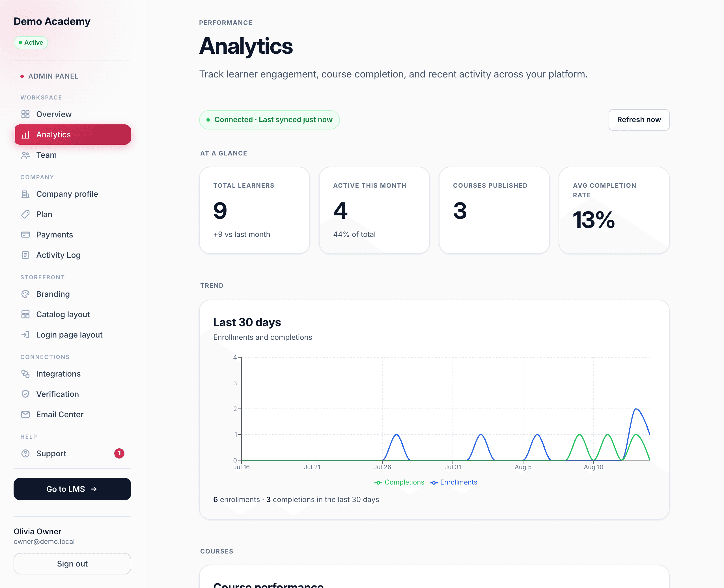
Task: Click the Analytics bar chart icon
Action: [25, 135]
